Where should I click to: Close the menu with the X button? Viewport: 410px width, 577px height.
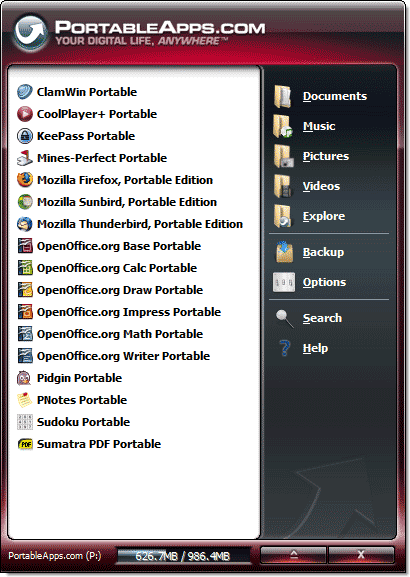tap(361, 555)
